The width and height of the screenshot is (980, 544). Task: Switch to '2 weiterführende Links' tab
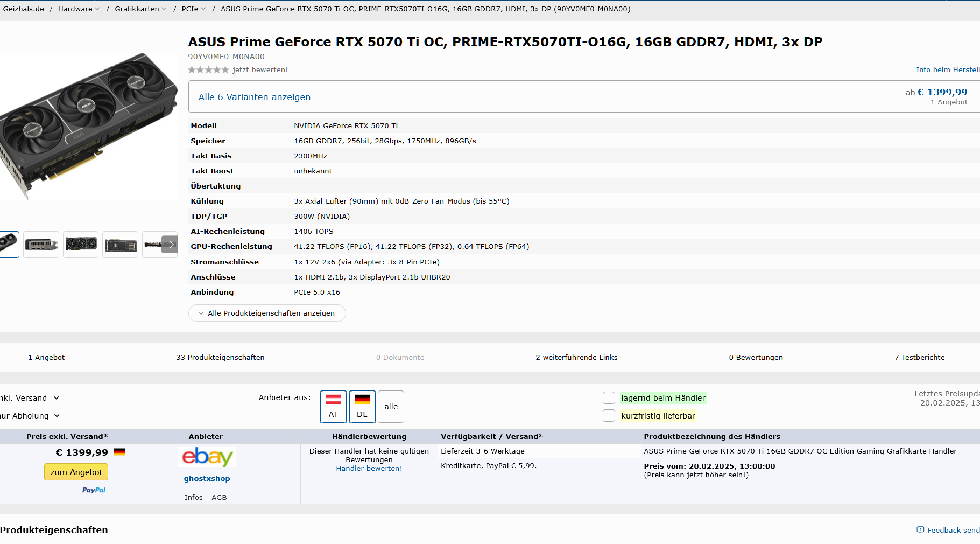click(576, 357)
